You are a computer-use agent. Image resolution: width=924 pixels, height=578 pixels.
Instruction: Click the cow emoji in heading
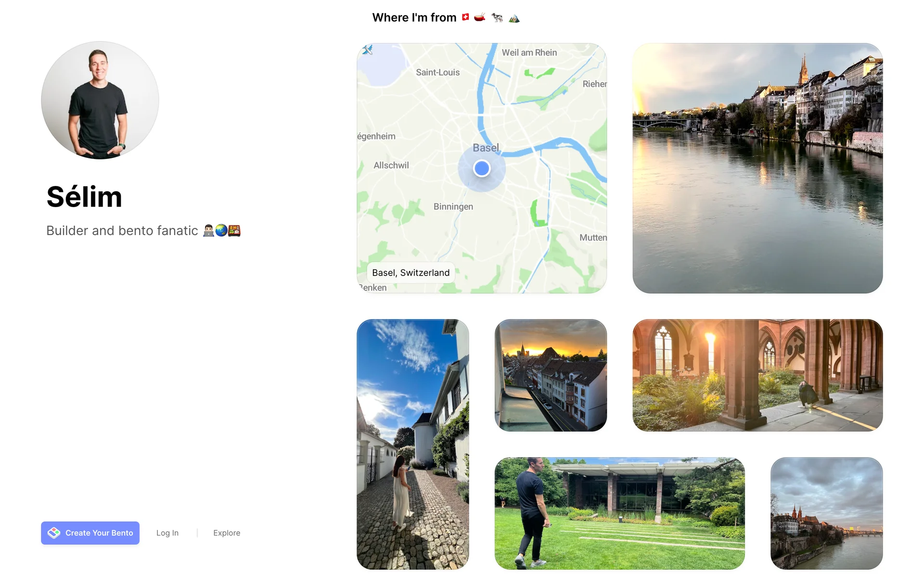point(497,18)
